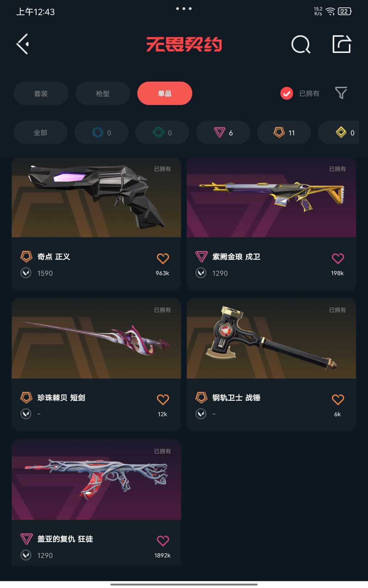Switch to the 枪型 tab

[x=103, y=93]
